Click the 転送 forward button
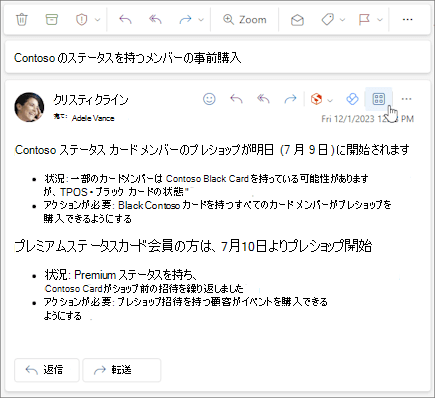The height and width of the screenshot is (398, 435). [122, 370]
